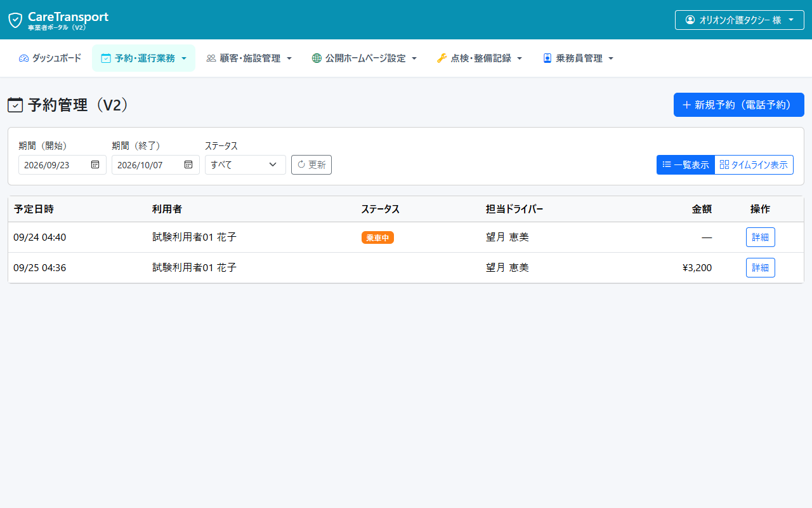
Task: Click the wrench icon beside 点検・整備記録
Action: coord(442,58)
